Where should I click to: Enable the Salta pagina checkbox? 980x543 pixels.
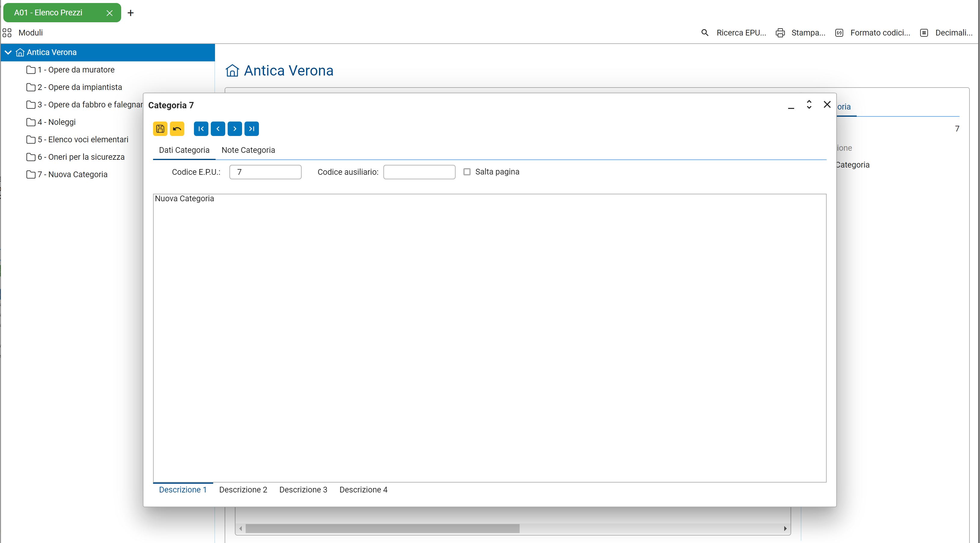pyautogui.click(x=467, y=172)
